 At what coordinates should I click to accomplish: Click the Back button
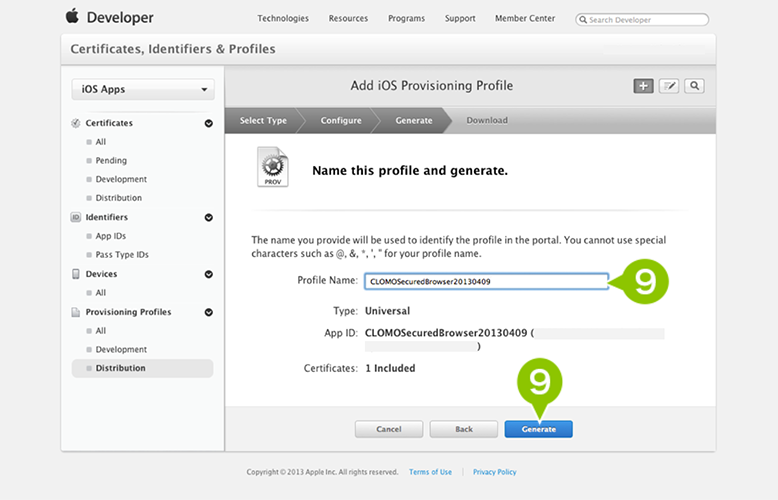pos(464,429)
